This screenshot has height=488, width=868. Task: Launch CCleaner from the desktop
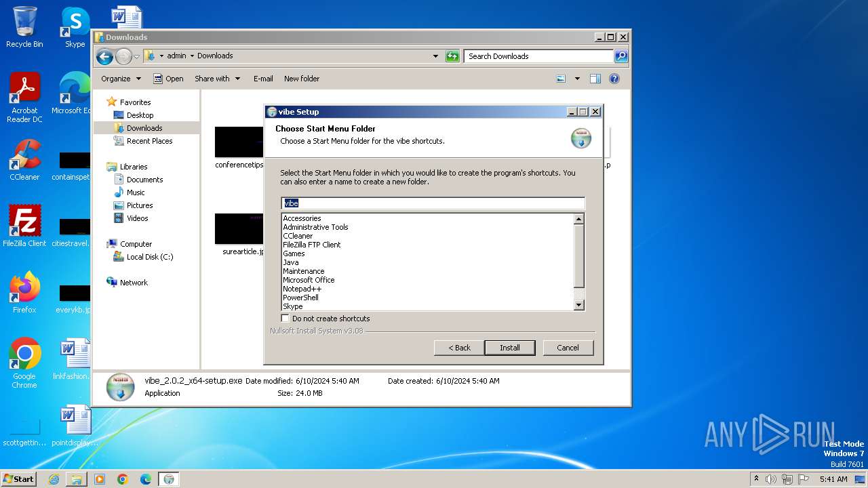tap(24, 160)
